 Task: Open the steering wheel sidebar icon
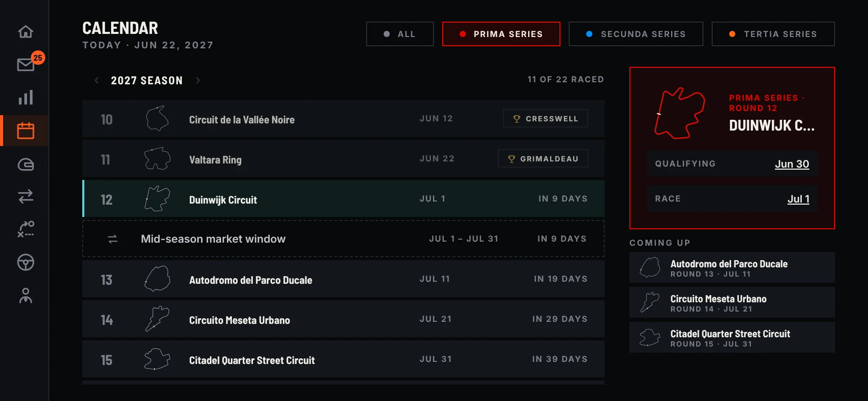[26, 262]
